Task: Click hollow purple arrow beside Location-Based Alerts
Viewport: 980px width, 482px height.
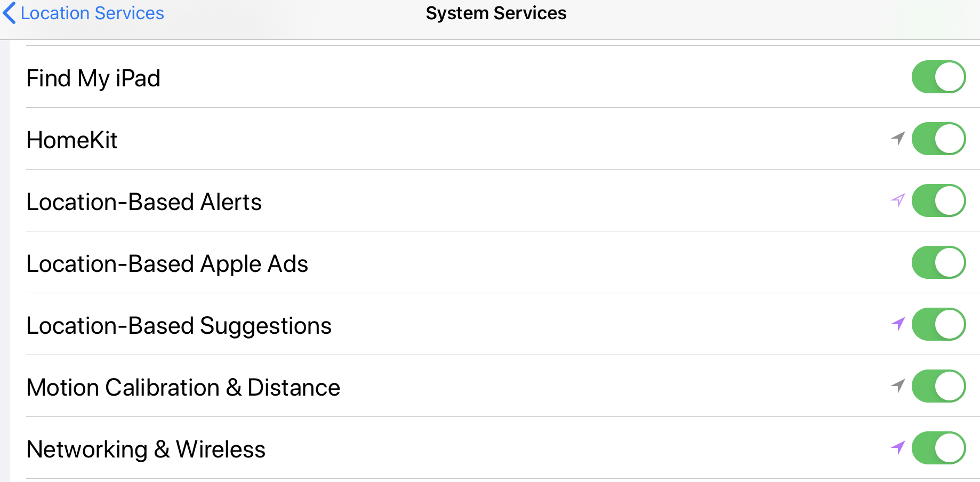Action: [898, 200]
